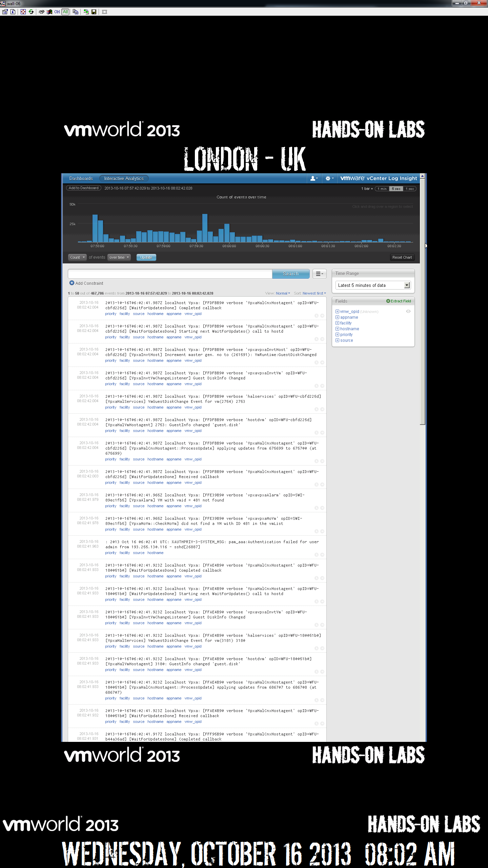Switch to Interactive Analytics tab
This screenshot has width=488, height=868.
(x=124, y=178)
